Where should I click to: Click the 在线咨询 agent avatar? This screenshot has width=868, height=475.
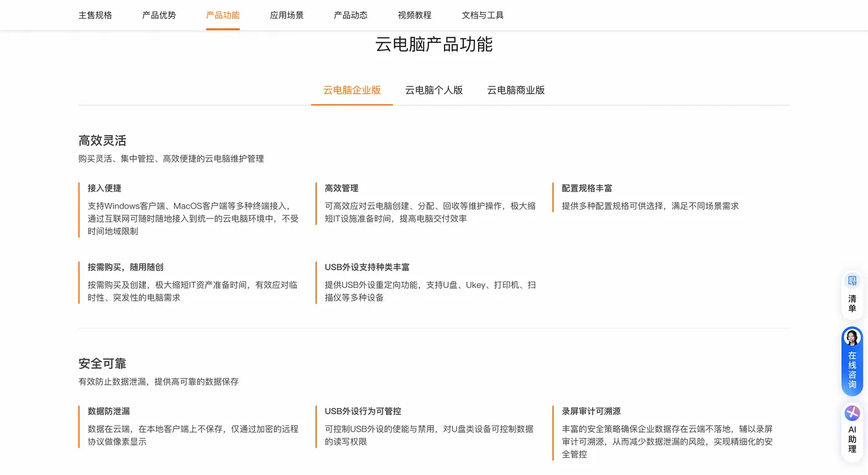click(x=852, y=337)
